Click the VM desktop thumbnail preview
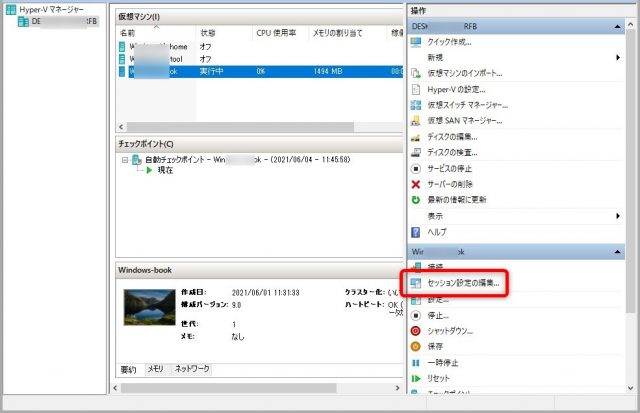The width and height of the screenshot is (640, 413). tap(149, 307)
